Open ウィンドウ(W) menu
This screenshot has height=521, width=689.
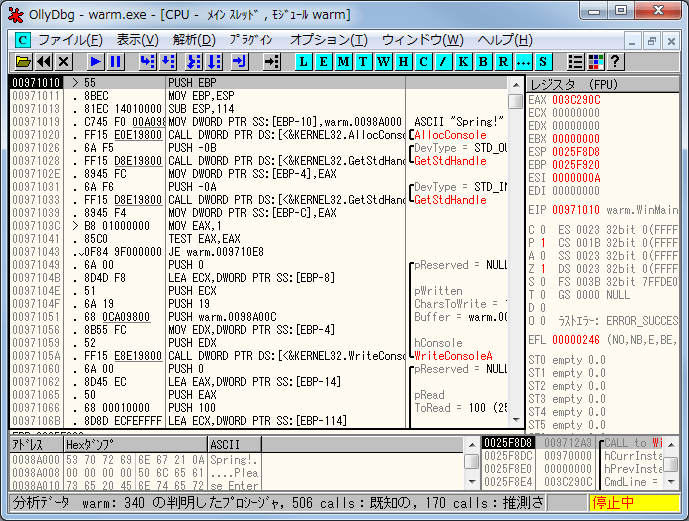423,40
